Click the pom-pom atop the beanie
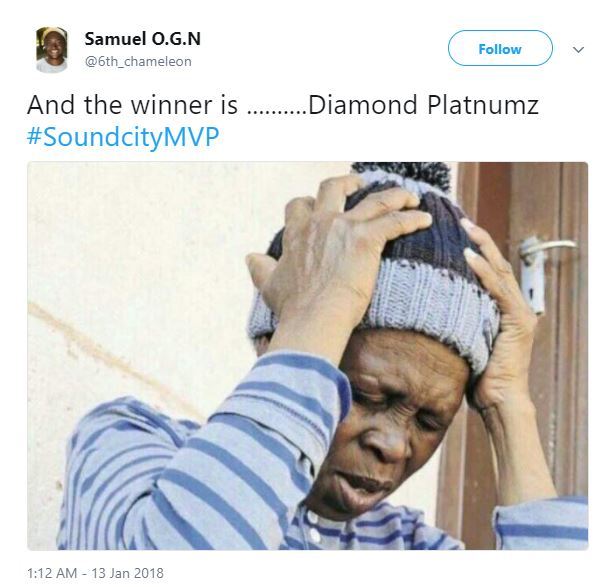 [x=403, y=176]
